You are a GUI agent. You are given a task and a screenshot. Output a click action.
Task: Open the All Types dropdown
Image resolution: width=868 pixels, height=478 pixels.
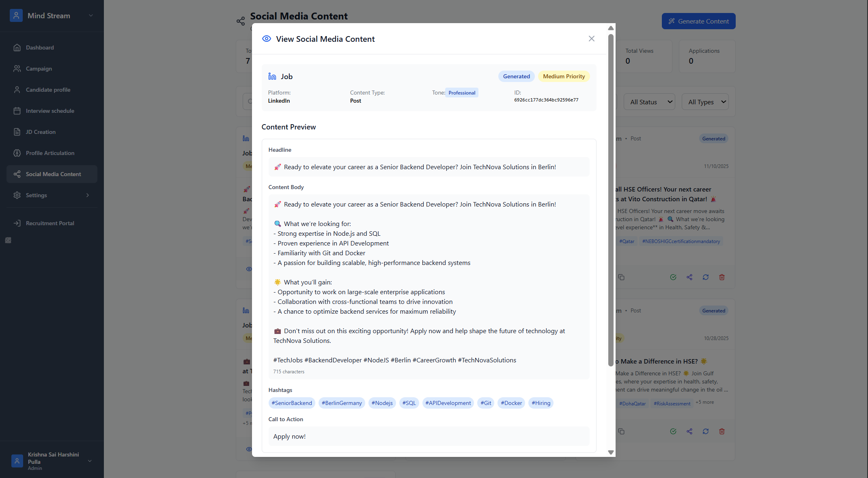pos(705,102)
